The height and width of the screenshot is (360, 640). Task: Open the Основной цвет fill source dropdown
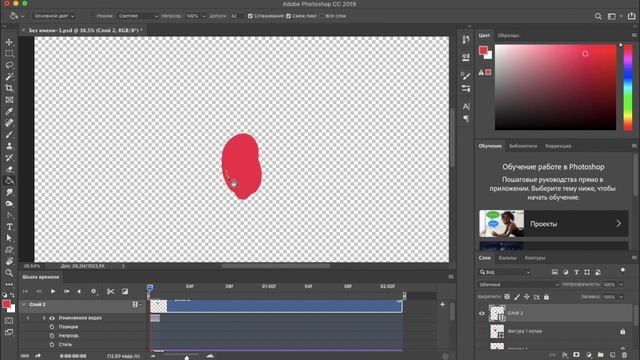pyautogui.click(x=54, y=16)
